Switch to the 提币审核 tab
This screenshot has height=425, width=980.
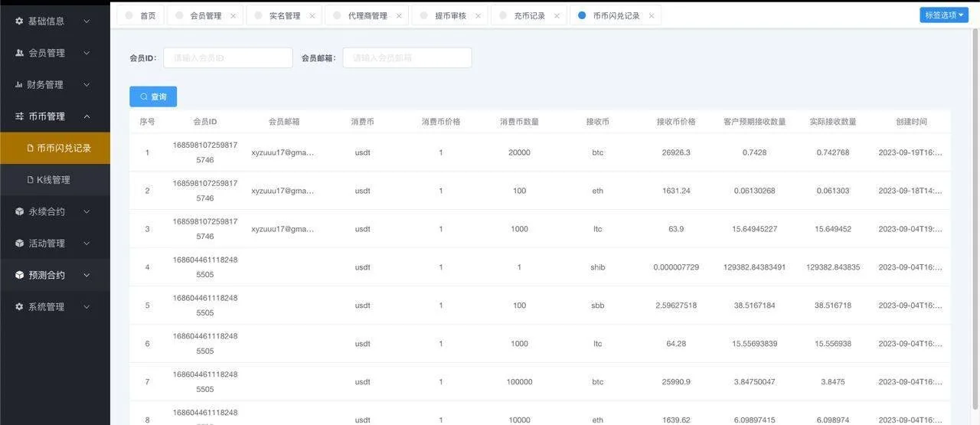(x=449, y=16)
